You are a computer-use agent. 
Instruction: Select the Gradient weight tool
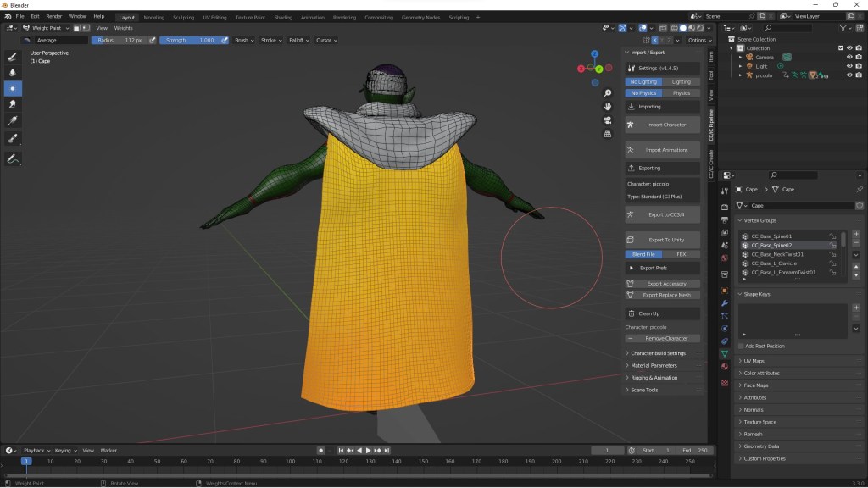point(13,120)
